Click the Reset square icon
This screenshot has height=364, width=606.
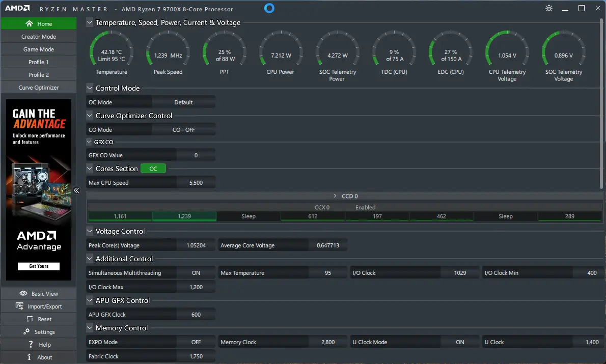point(30,319)
